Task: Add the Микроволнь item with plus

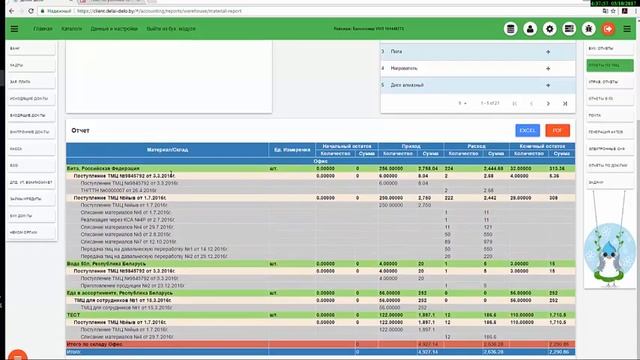Action: tap(548, 69)
